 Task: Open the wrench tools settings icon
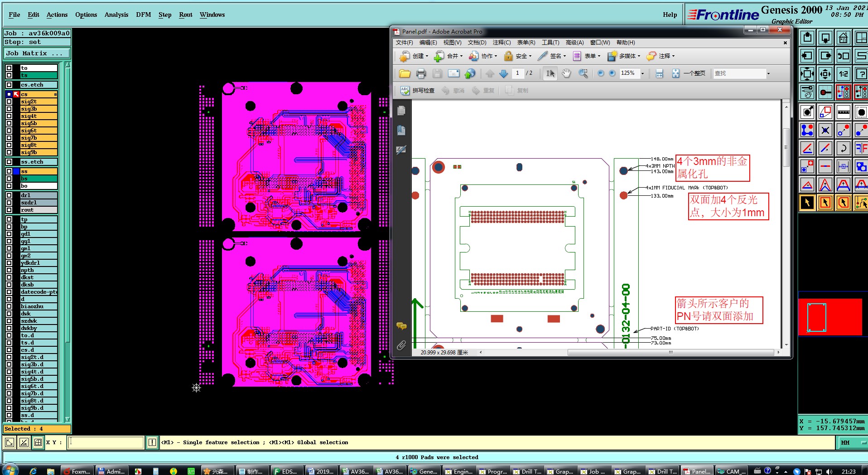click(807, 92)
